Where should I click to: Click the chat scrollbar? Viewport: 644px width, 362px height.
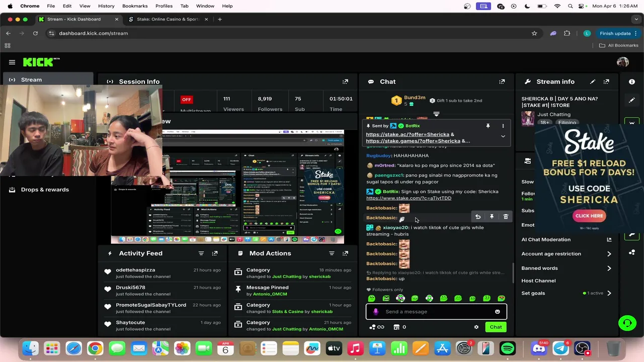click(513, 273)
